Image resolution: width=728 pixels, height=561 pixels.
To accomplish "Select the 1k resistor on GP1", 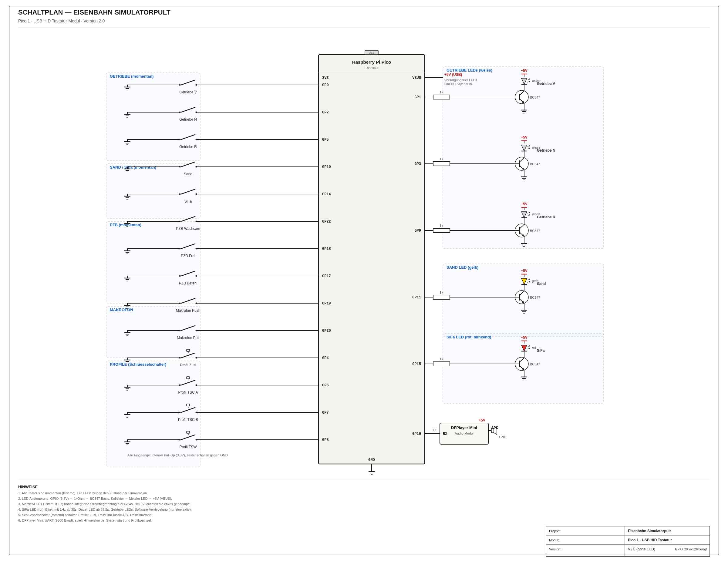I will tap(441, 97).
